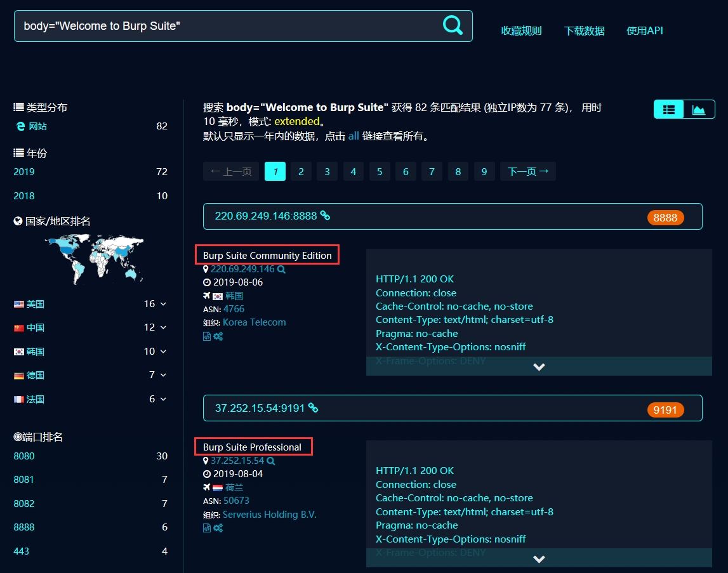The width and height of the screenshot is (728, 573).
Task: Click search icon next to IP 37.252.15.54
Action: point(271,461)
